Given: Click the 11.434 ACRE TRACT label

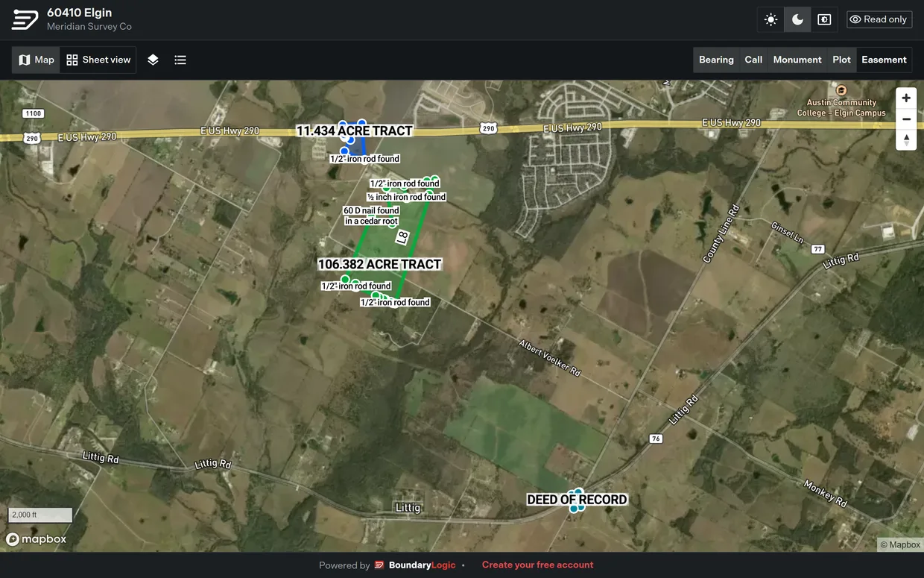Looking at the screenshot, I should (x=354, y=131).
